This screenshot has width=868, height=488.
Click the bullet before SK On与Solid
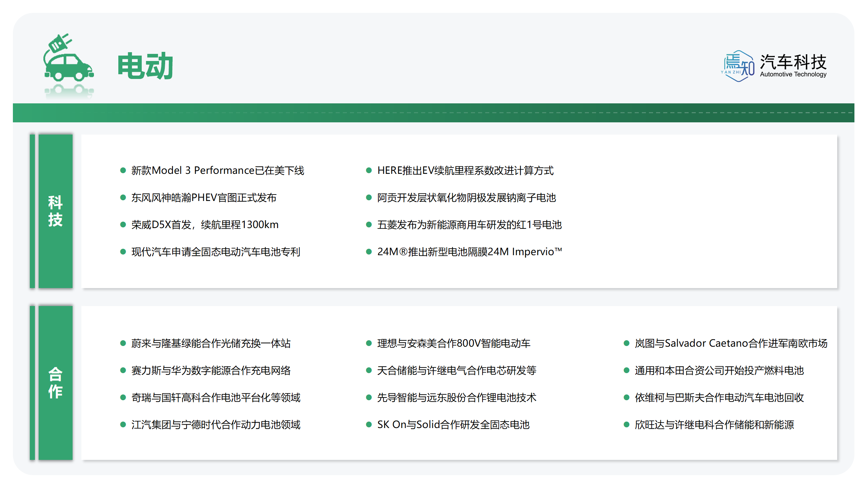(369, 425)
